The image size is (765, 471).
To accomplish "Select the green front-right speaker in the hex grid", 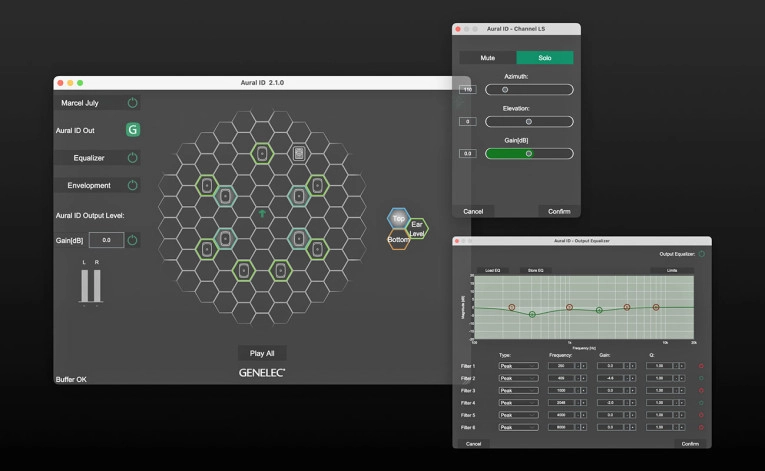I will coord(318,185).
